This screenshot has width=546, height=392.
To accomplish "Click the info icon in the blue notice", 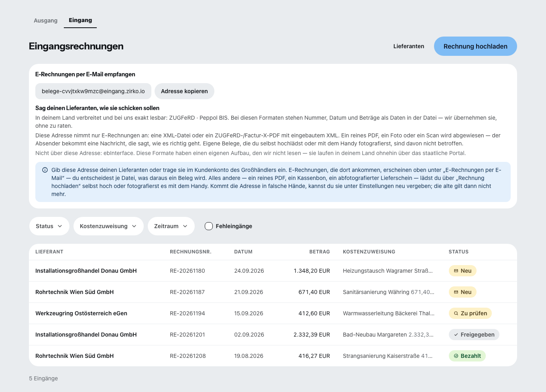I will (45, 170).
